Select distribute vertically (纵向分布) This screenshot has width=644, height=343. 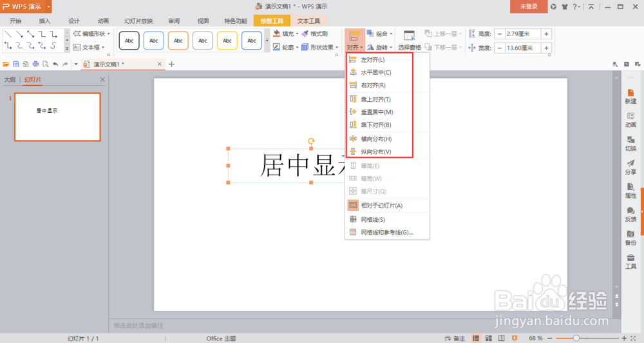(x=387, y=152)
